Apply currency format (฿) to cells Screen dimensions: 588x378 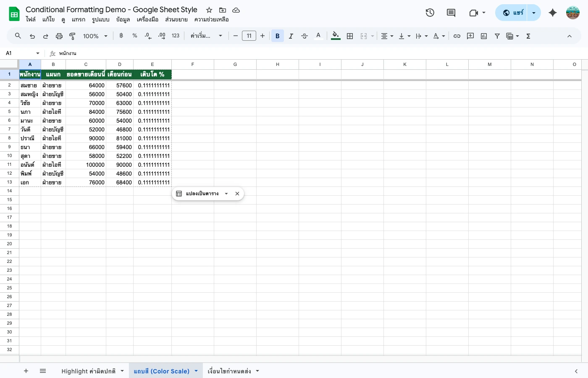tap(121, 36)
